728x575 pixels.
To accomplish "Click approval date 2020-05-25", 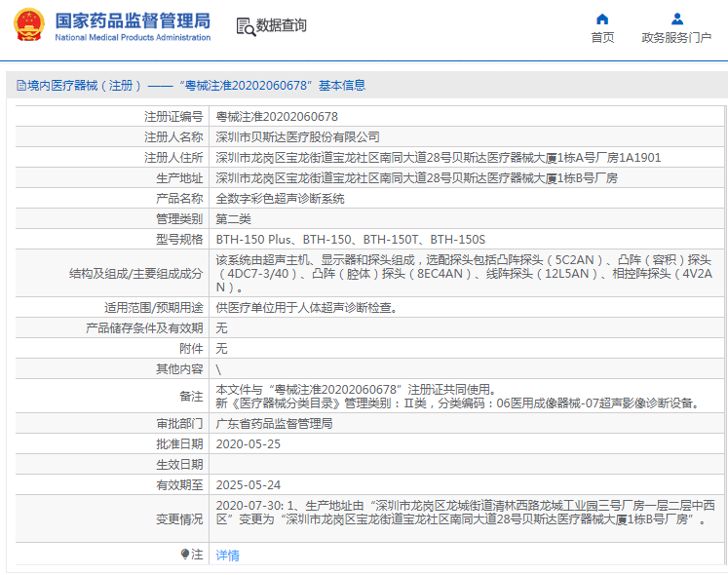I will [249, 444].
